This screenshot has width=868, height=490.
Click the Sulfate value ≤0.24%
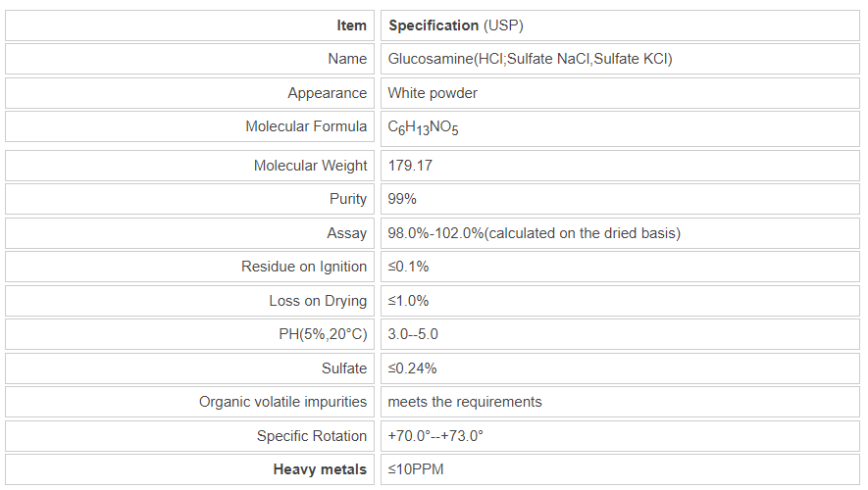pyautogui.click(x=412, y=368)
